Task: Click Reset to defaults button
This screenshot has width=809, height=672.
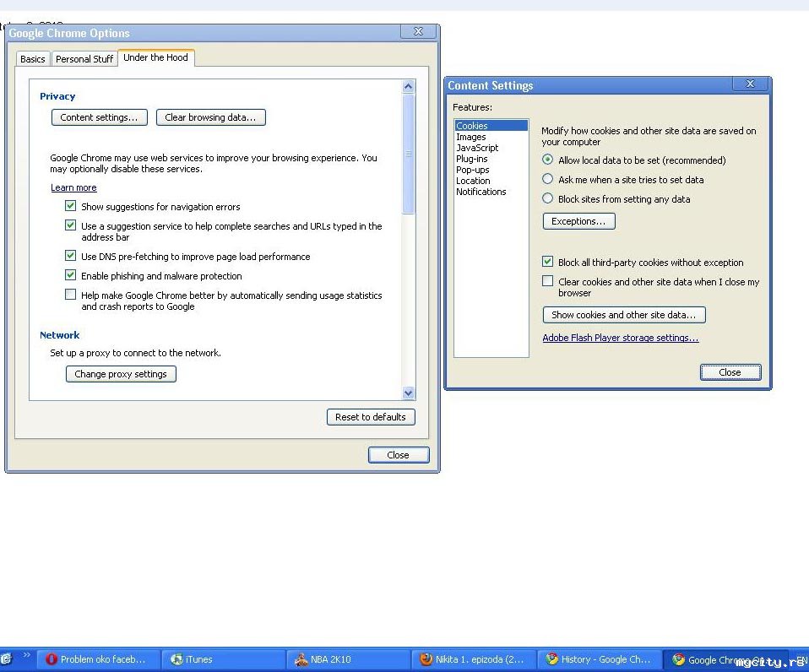Action: (x=371, y=417)
